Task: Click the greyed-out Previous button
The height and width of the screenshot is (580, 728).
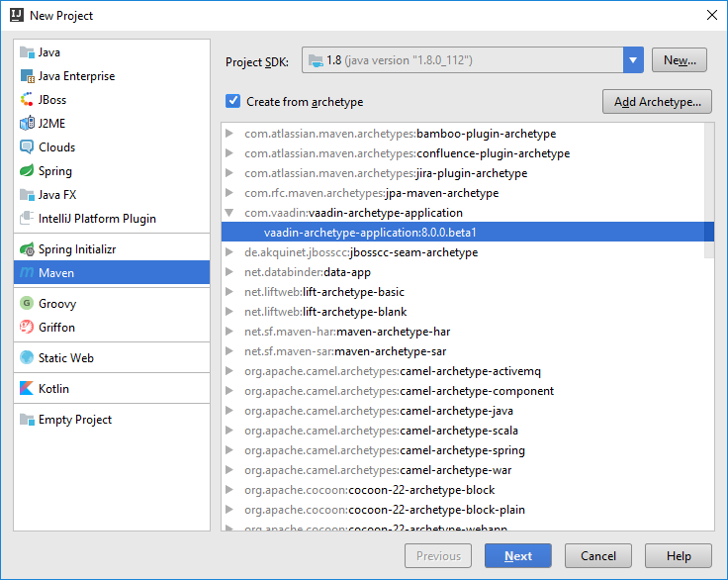Action: 438,556
